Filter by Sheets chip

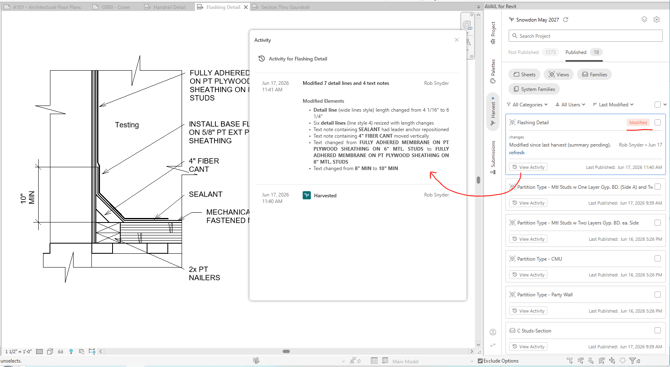pyautogui.click(x=524, y=74)
